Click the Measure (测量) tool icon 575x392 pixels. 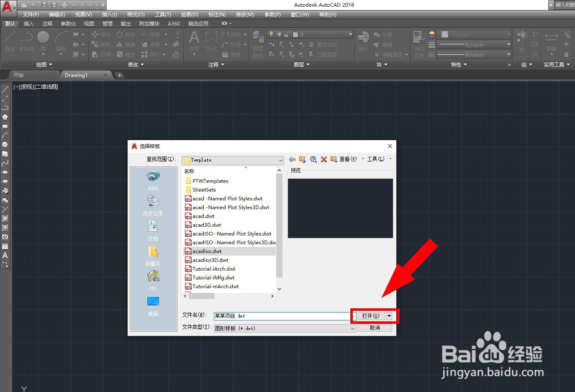pos(551,41)
